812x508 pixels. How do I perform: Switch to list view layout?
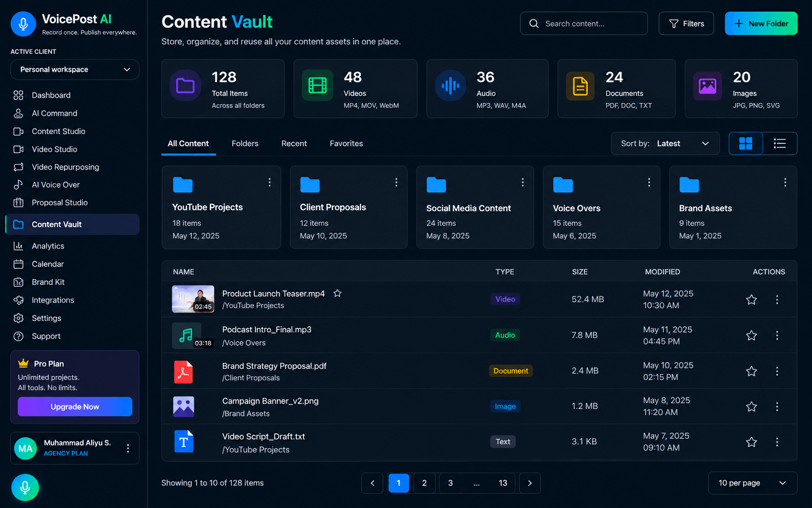pos(780,143)
